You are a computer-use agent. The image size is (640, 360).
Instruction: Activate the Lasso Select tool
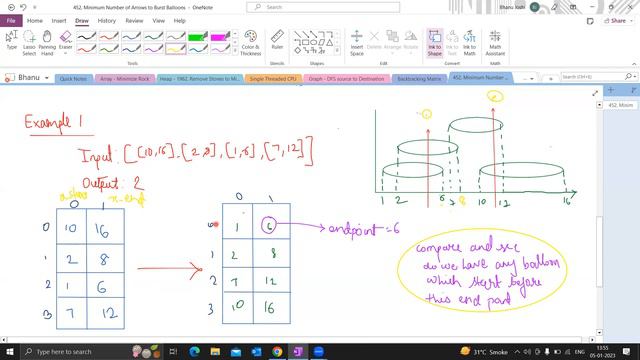(29, 42)
